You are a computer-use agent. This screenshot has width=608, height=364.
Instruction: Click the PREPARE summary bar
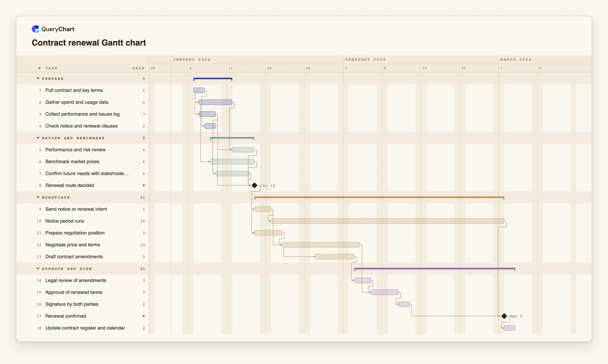click(213, 79)
